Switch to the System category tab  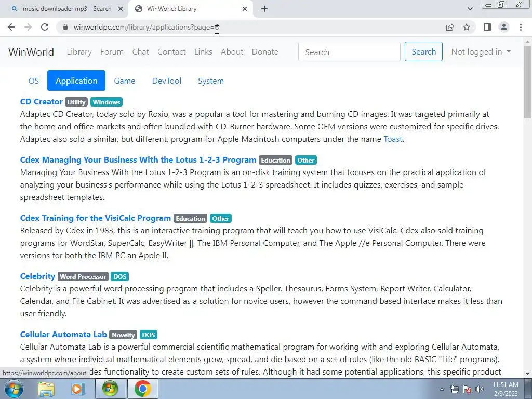click(x=211, y=81)
